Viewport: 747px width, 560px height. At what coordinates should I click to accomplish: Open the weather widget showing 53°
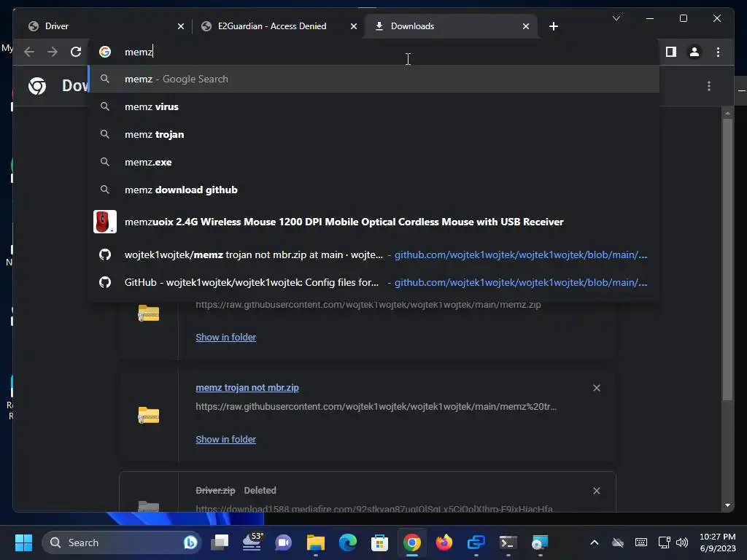click(x=252, y=542)
